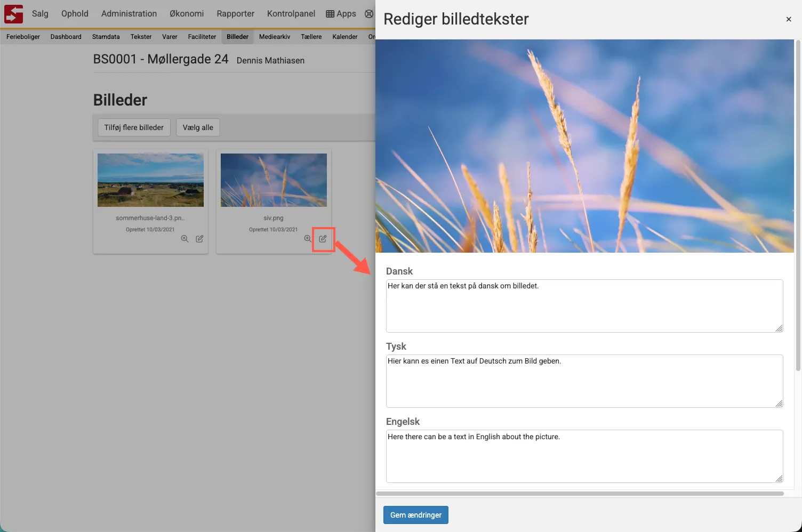The image size is (802, 532).
Task: Go to the Stamdata tab
Action: click(106, 37)
